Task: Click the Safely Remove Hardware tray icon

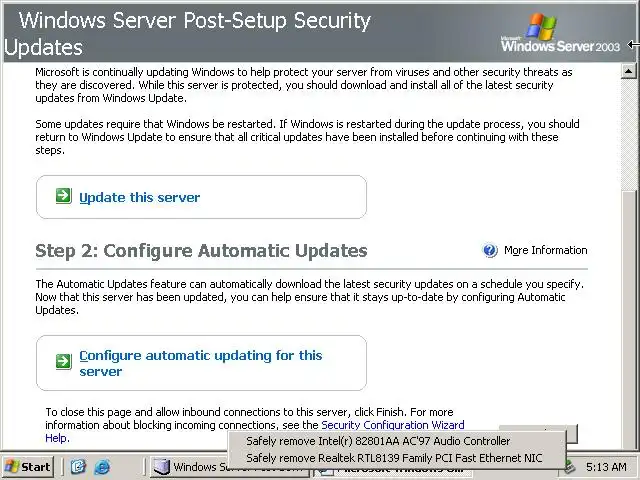Action: point(569,467)
